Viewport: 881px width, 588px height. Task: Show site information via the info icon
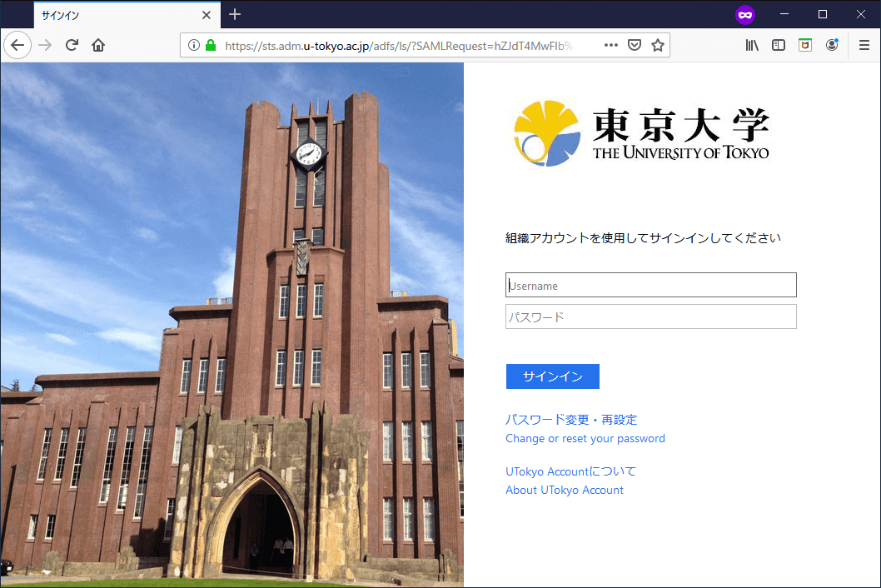point(194,45)
